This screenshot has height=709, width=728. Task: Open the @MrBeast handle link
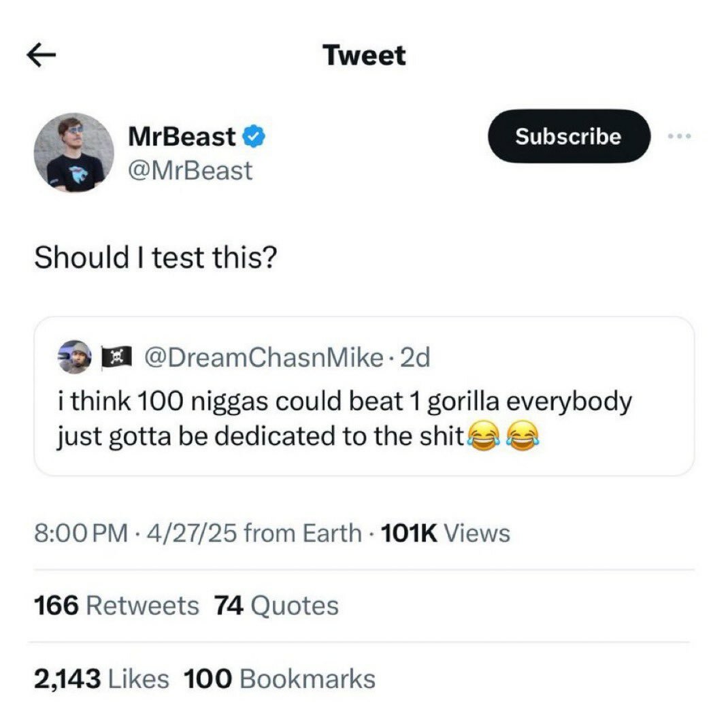coord(191,170)
